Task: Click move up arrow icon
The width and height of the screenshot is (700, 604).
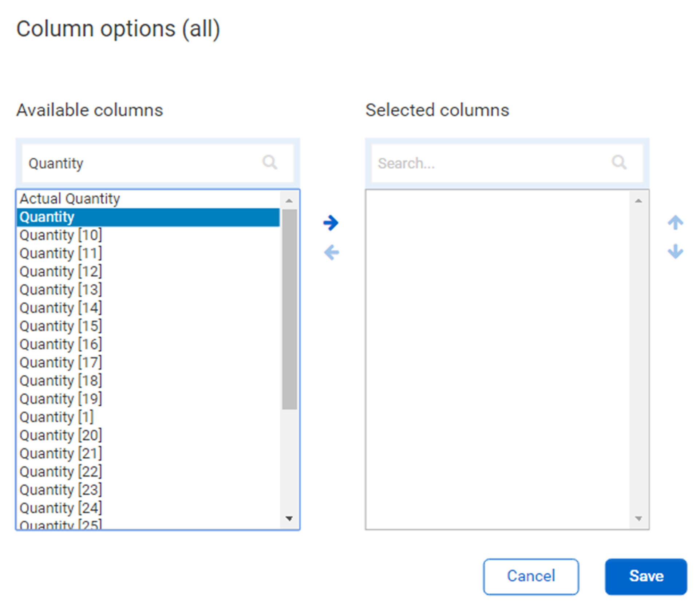Action: tap(675, 222)
